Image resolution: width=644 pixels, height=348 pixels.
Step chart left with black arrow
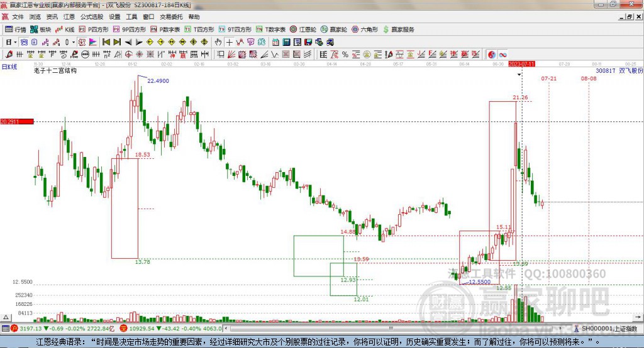pos(128,42)
